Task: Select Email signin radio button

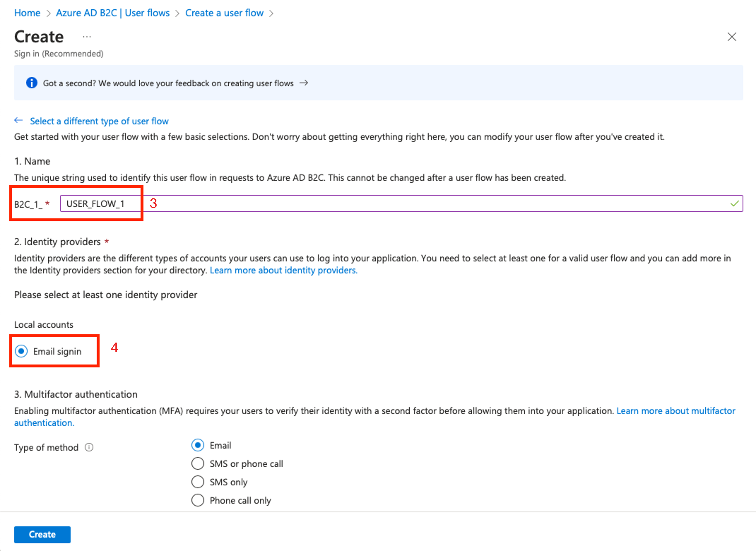Action: (21, 351)
